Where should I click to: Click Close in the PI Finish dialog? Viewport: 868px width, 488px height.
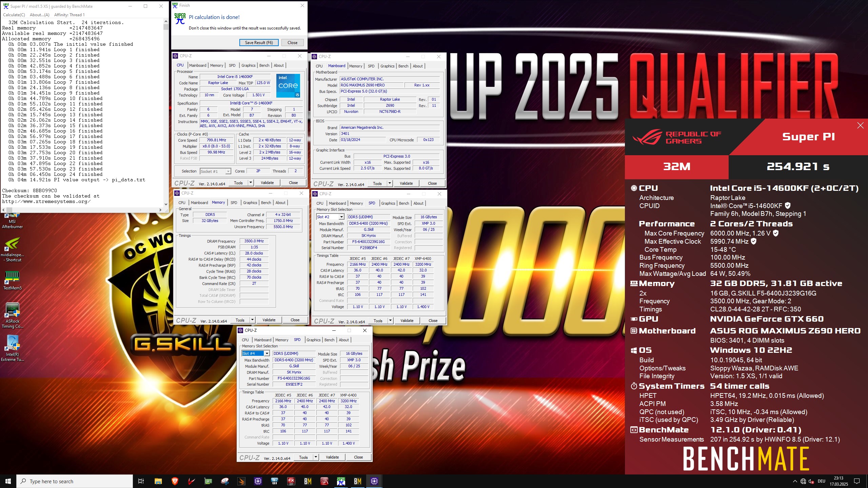pyautogui.click(x=293, y=43)
